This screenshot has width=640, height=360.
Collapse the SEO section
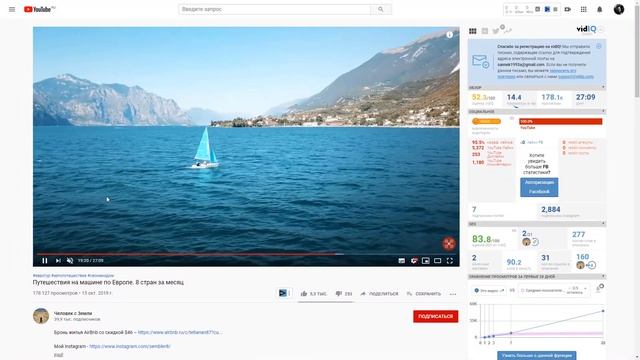pyautogui.click(x=603, y=224)
